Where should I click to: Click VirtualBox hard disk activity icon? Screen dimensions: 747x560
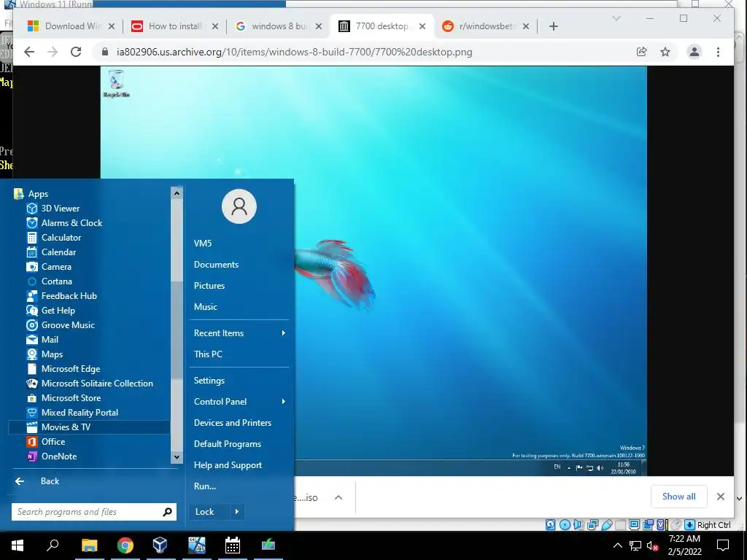coord(550,525)
